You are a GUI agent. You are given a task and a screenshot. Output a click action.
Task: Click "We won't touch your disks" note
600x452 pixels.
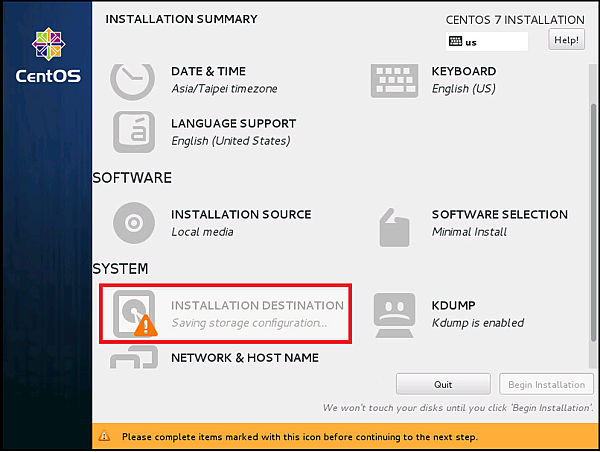pyautogui.click(x=458, y=408)
